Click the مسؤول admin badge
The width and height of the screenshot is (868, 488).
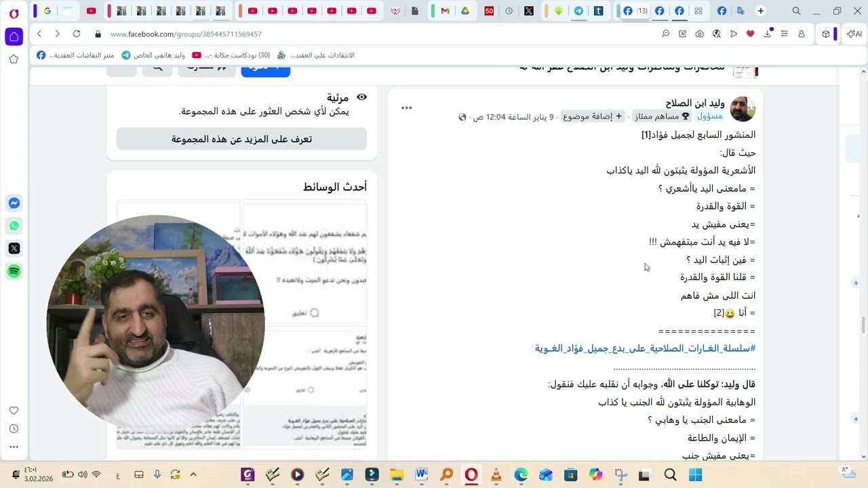point(709,117)
